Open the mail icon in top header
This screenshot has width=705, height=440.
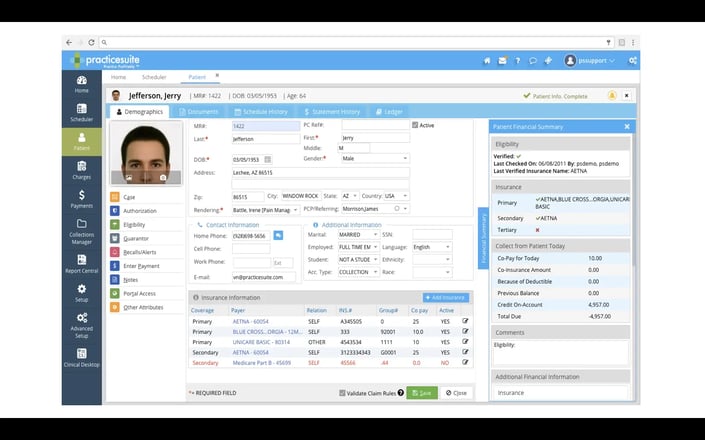point(502,61)
